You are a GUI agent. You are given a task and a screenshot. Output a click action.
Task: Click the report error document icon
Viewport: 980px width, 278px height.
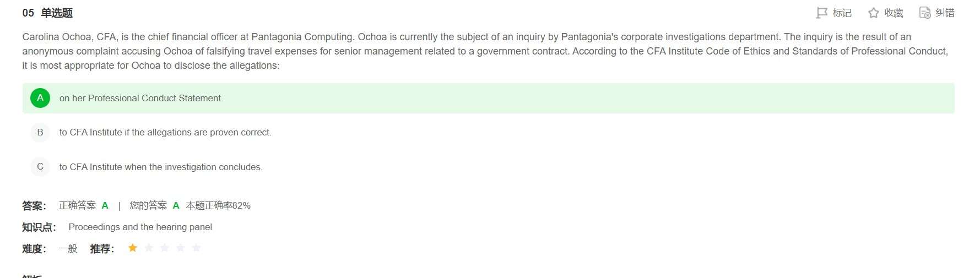coord(925,13)
